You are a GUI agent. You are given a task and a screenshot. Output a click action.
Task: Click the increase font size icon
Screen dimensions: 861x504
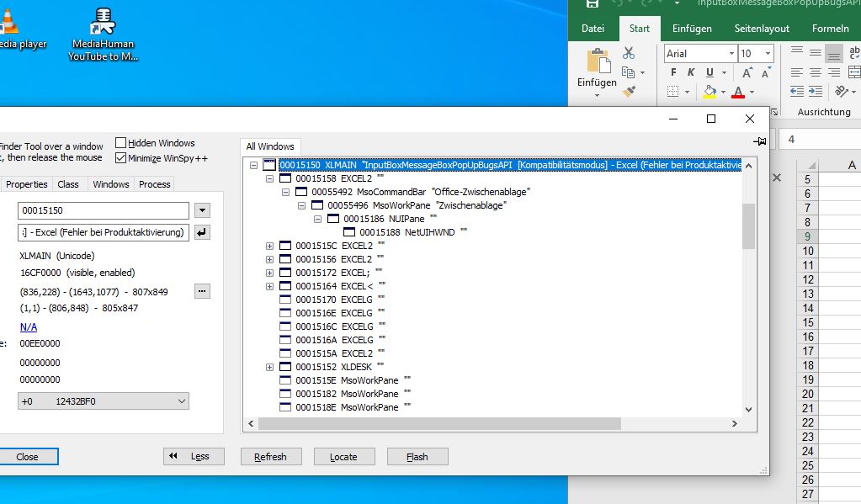click(747, 72)
